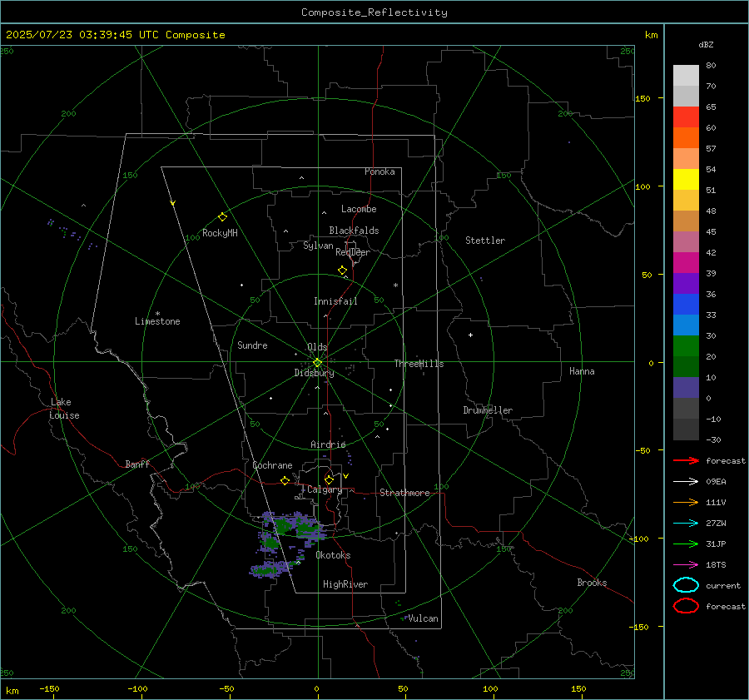Viewport: 749px width, 700px height.
Task: Click the 80 value at legend top
Action: point(711,66)
